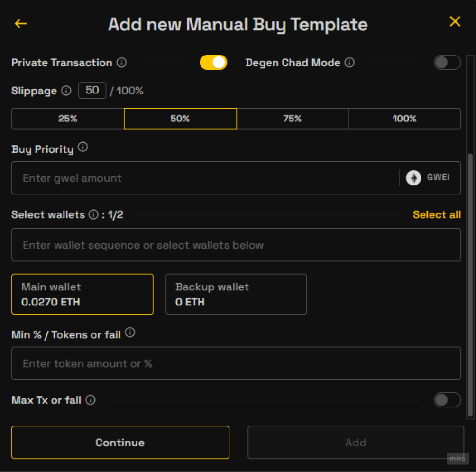The image size is (476, 472).
Task: Click the Ethereum GWEI icon
Action: point(413,178)
